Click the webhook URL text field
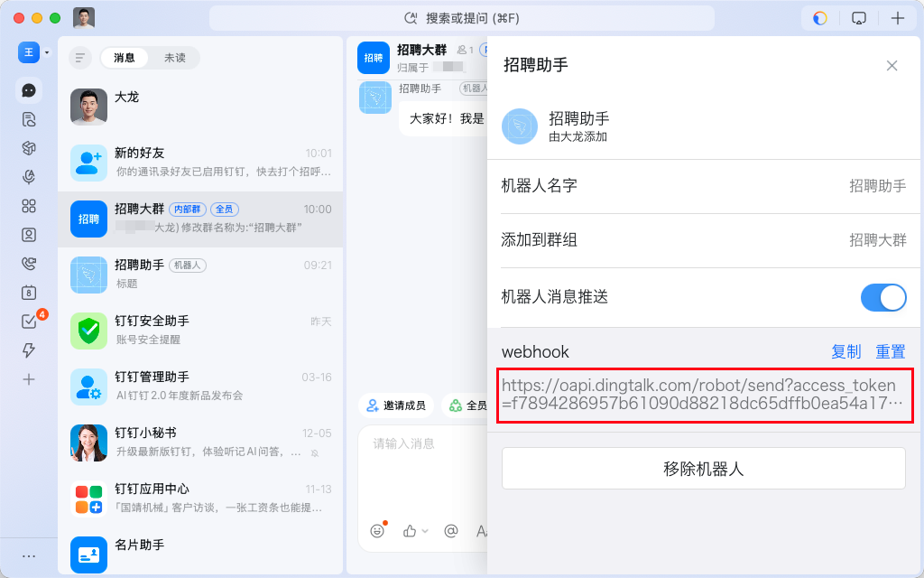The width and height of the screenshot is (924, 578). [x=706, y=395]
